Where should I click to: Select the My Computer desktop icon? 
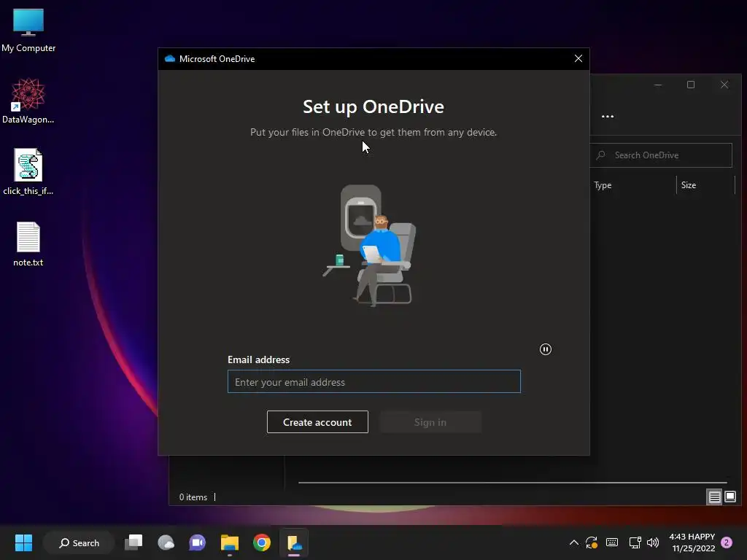click(x=28, y=31)
